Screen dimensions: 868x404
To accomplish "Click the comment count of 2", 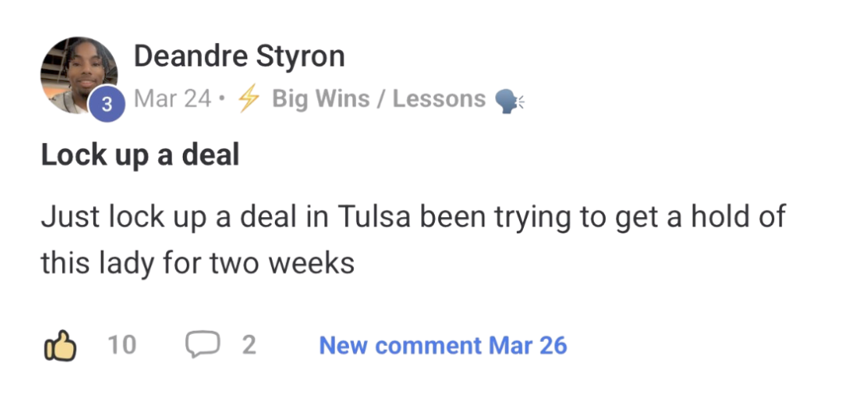I will 249,345.
